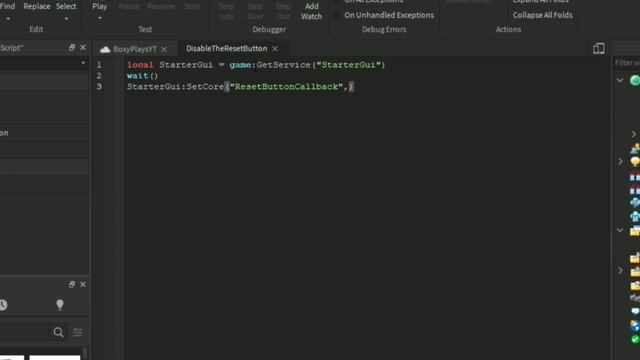Click Play to start testing
Screen dimensions: 640x360
(99, 7)
